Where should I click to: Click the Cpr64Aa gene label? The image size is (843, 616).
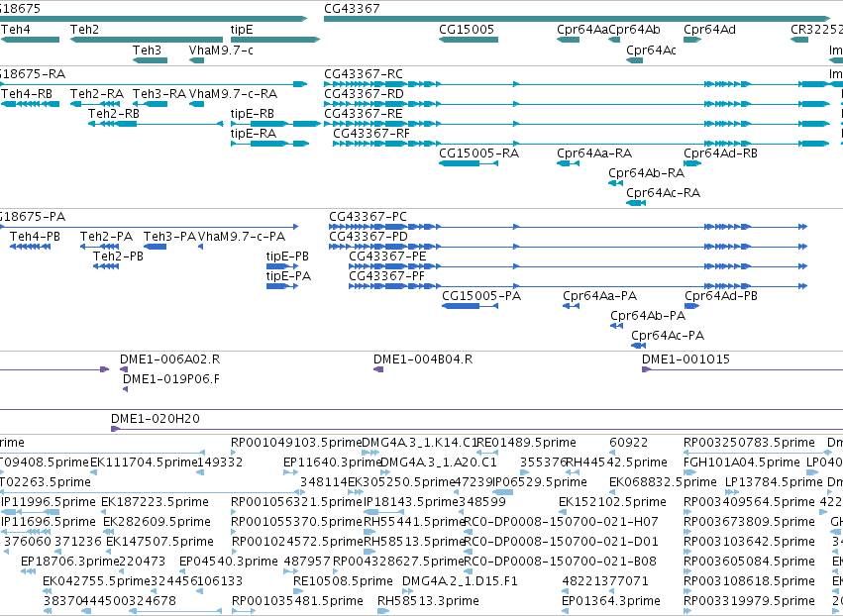point(581,30)
